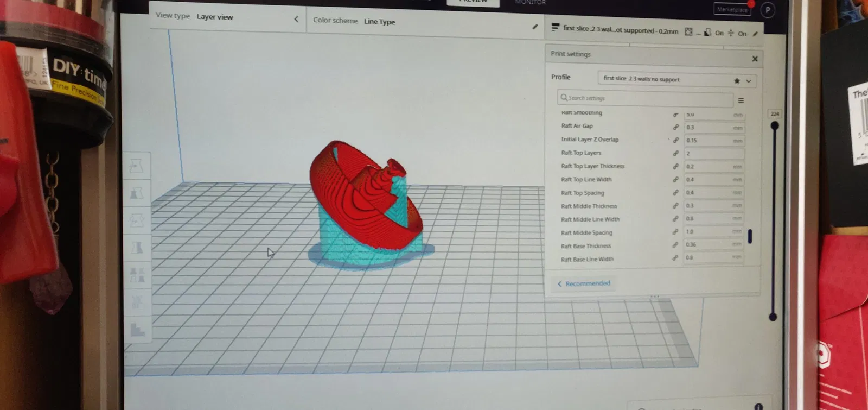The height and width of the screenshot is (410, 868).
Task: Click the Initial Layer Z Overlap label
Action: tap(590, 140)
